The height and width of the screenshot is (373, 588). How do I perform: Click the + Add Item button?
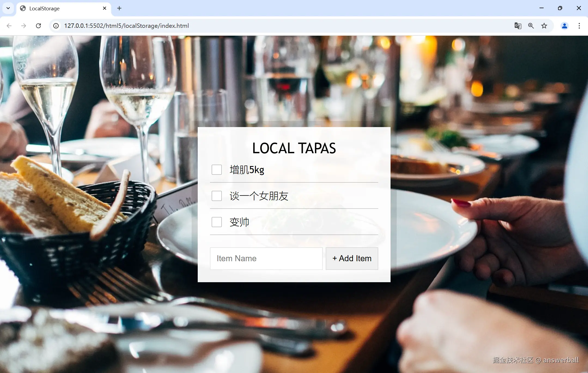351,258
